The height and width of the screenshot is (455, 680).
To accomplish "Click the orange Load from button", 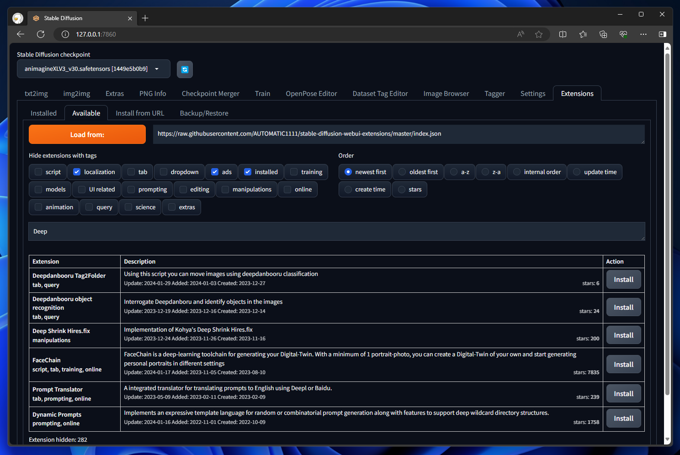I will pyautogui.click(x=87, y=134).
